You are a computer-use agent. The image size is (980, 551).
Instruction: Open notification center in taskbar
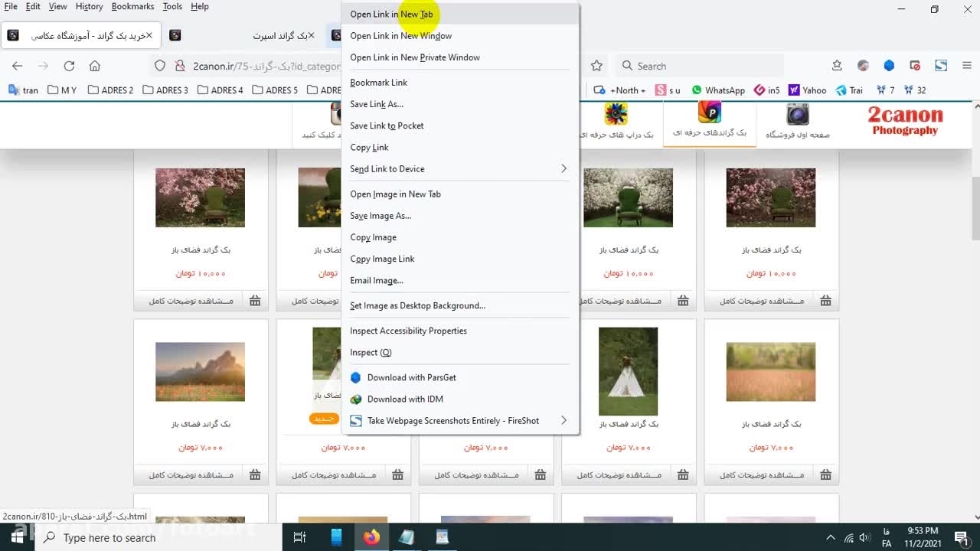pos(961,537)
